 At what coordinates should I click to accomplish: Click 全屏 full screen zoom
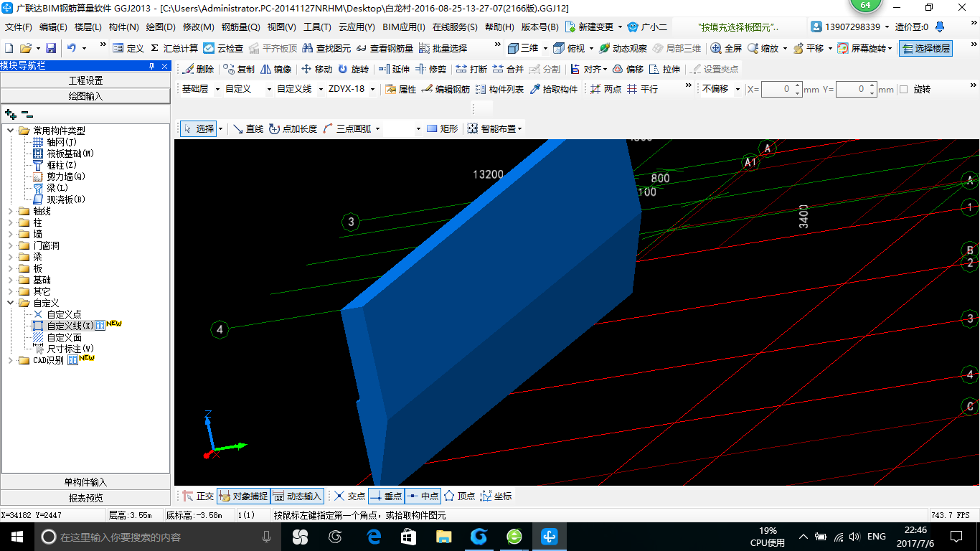[726, 48]
